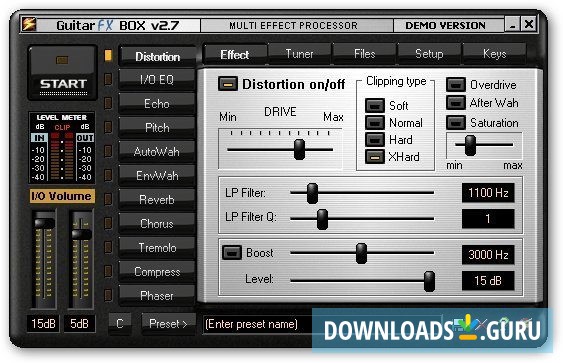This screenshot has width=563, height=363.
Task: Click the 1100 Hz LP Filter value
Action: click(x=488, y=193)
